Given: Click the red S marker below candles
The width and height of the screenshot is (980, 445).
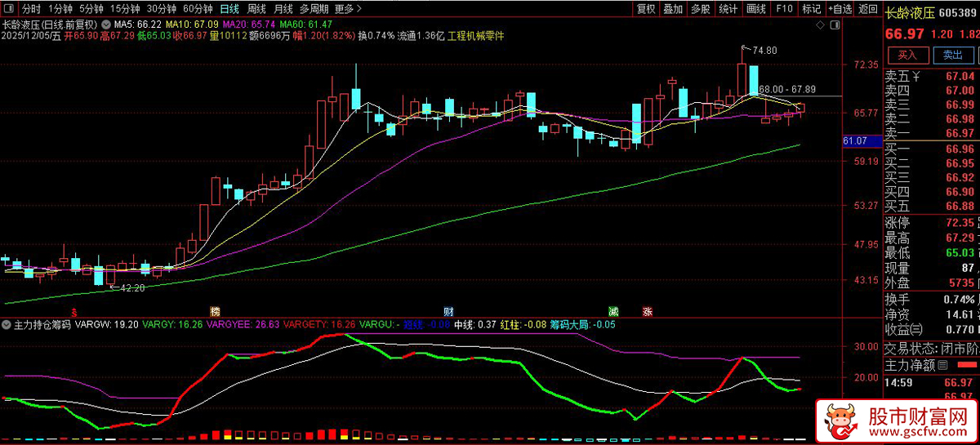Looking at the screenshot, I should pos(74,311).
